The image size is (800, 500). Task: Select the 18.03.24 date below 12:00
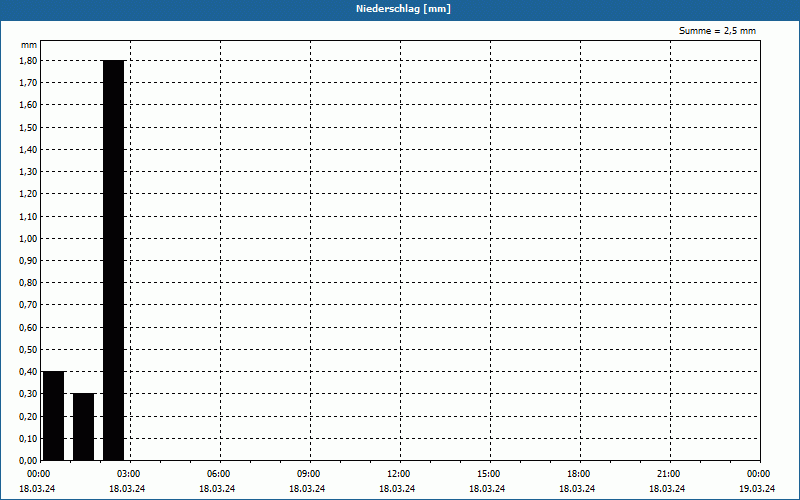point(397,489)
